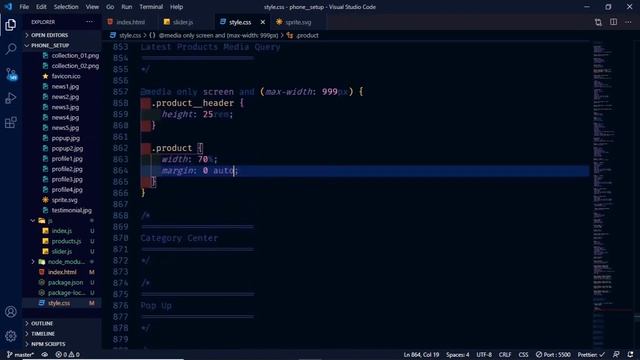640x360 pixels.
Task: Open Run and Debug view
Action: tap(11, 98)
